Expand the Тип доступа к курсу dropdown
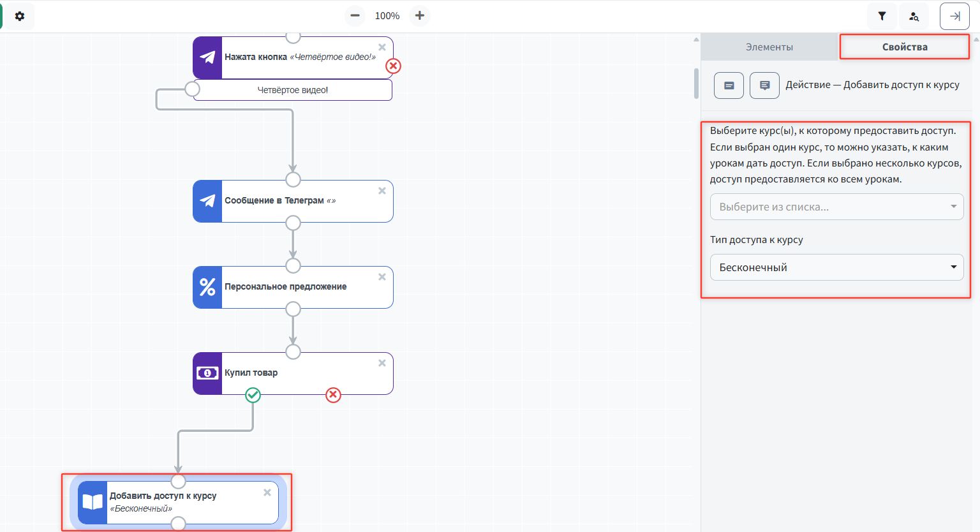 click(x=836, y=267)
